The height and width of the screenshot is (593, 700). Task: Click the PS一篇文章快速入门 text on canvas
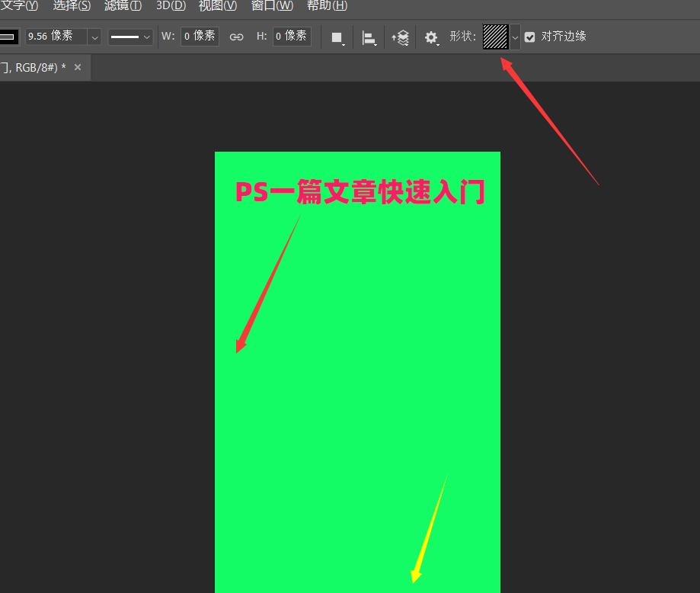[360, 192]
